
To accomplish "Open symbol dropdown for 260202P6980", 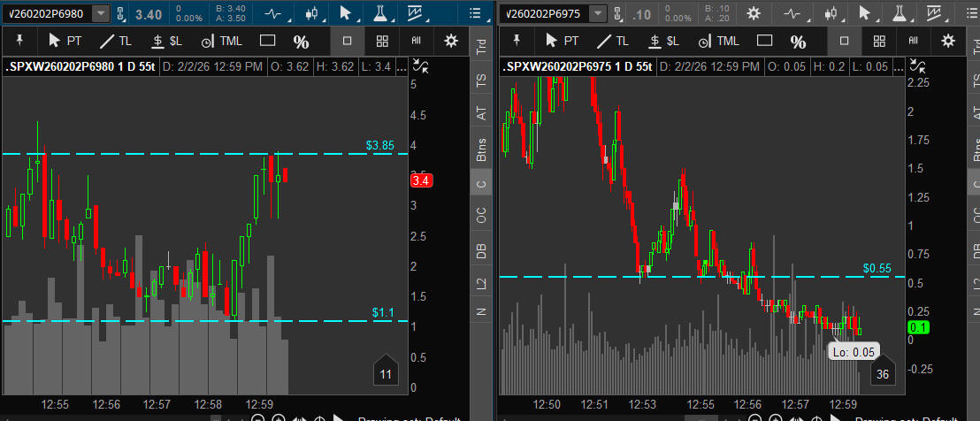I will click(x=102, y=14).
